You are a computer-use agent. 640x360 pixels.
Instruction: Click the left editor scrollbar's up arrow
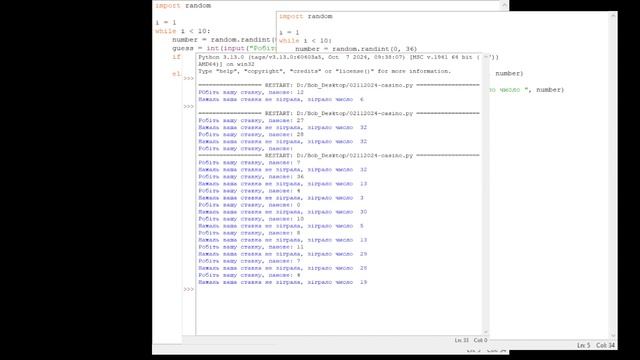504,5
